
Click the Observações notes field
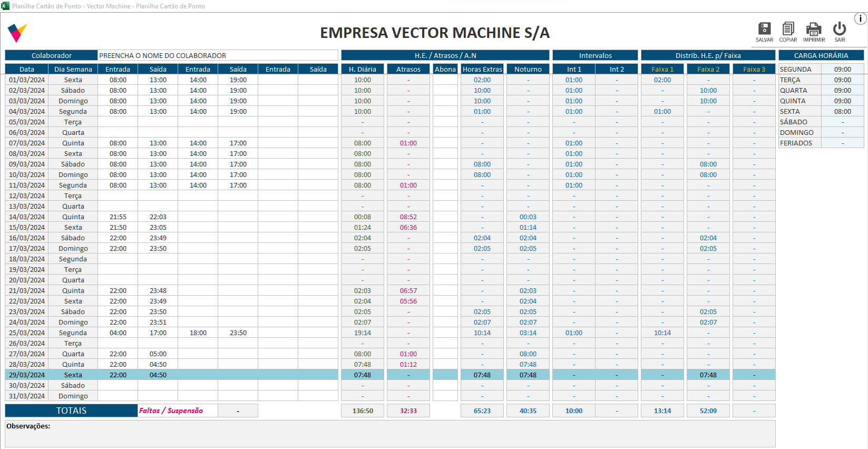390,434
